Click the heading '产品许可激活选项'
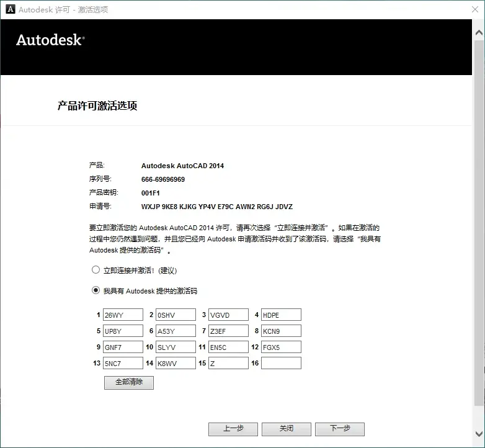The height and width of the screenshot is (448, 485). (x=97, y=106)
